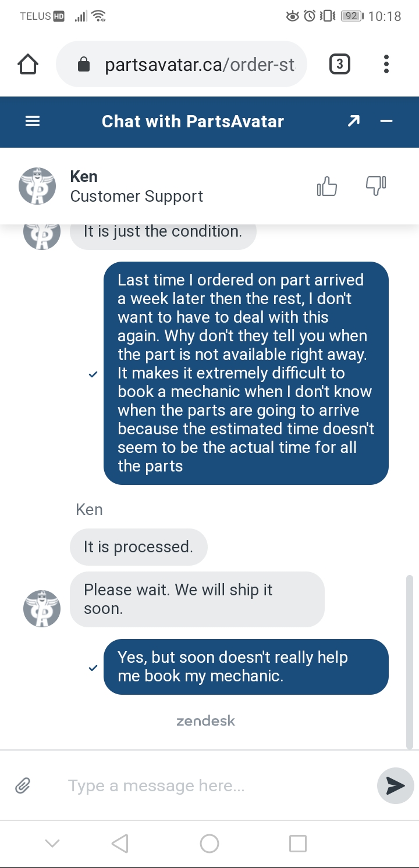View site security lock icon

[x=84, y=65]
